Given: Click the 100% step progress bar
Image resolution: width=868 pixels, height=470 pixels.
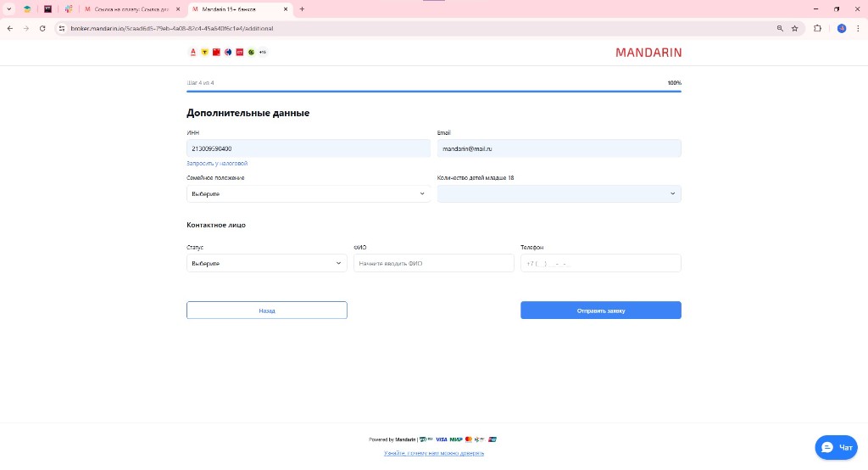Looking at the screenshot, I should pyautogui.click(x=433, y=91).
